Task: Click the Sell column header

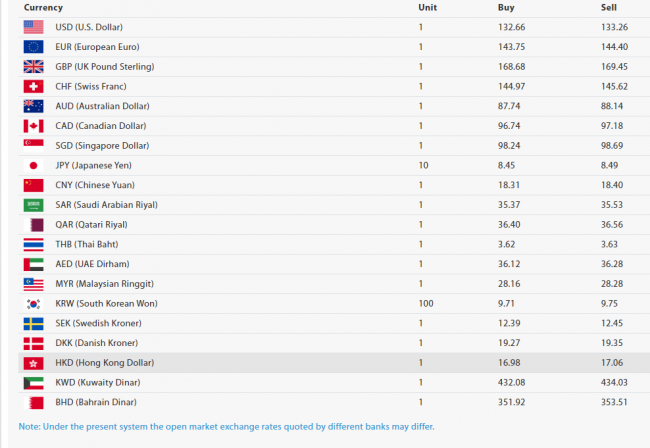Action: point(609,8)
